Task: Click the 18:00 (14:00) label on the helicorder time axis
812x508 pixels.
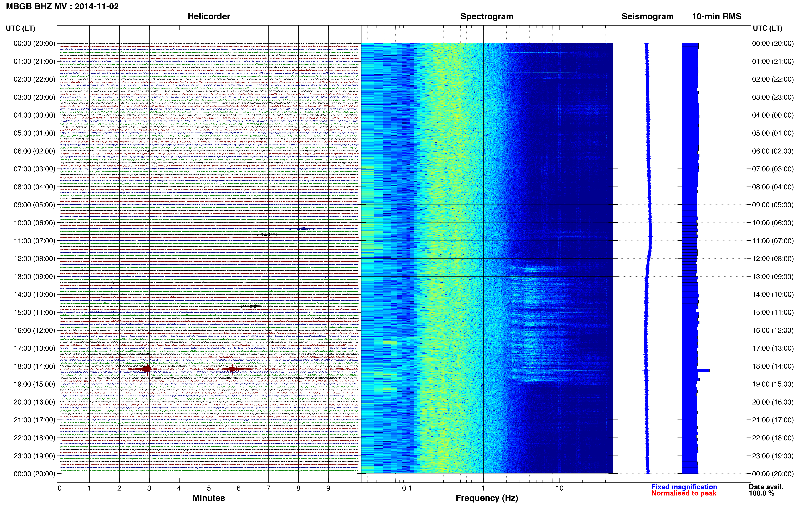Action: [34, 366]
